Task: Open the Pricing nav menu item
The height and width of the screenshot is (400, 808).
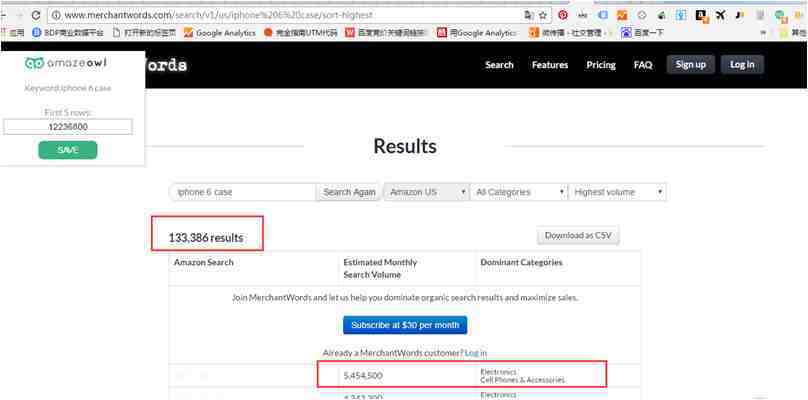Action: pos(601,65)
